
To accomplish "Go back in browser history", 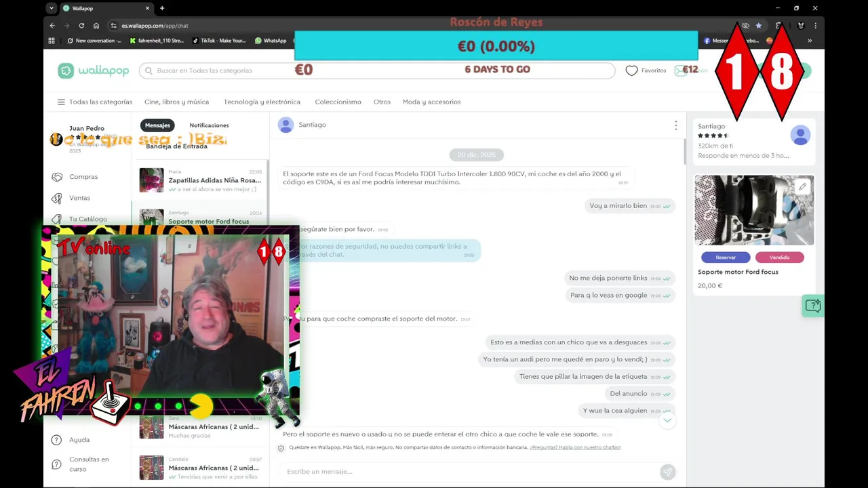I will (52, 26).
